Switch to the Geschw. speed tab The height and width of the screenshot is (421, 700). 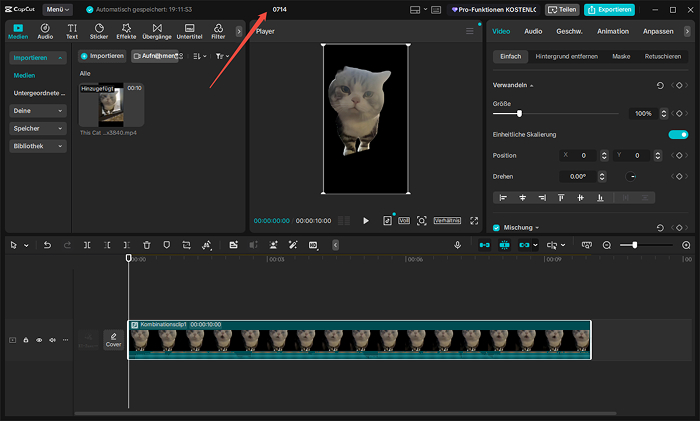point(569,31)
